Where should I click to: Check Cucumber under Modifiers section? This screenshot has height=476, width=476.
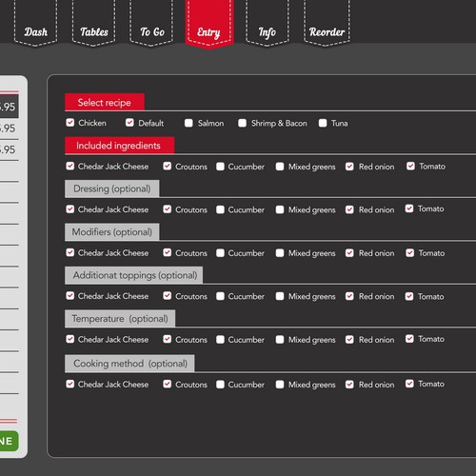pos(220,253)
